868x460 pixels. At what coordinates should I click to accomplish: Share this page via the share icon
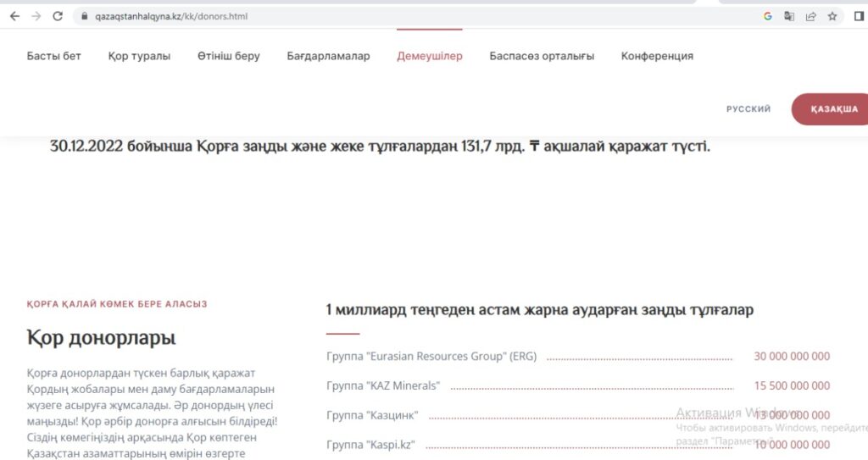tap(811, 16)
